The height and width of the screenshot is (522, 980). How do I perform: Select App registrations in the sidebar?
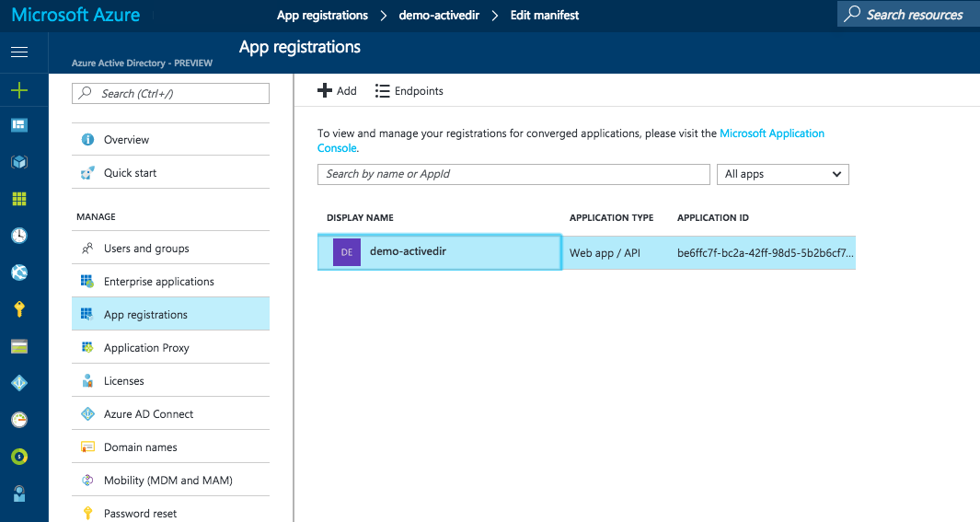click(170, 314)
